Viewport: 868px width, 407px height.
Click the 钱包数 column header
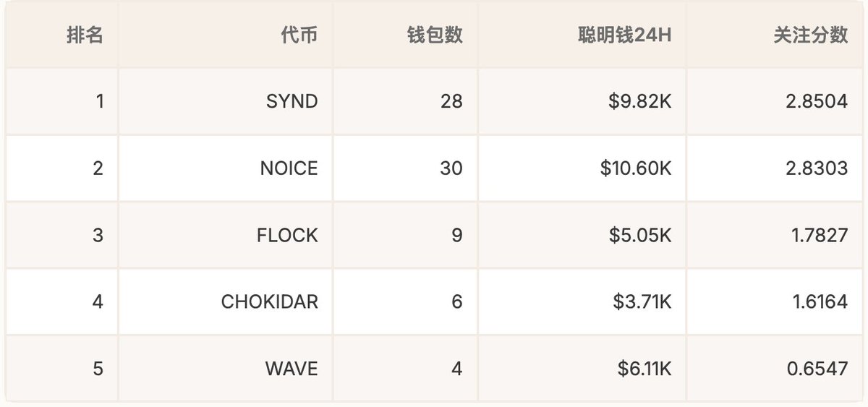[x=435, y=35]
